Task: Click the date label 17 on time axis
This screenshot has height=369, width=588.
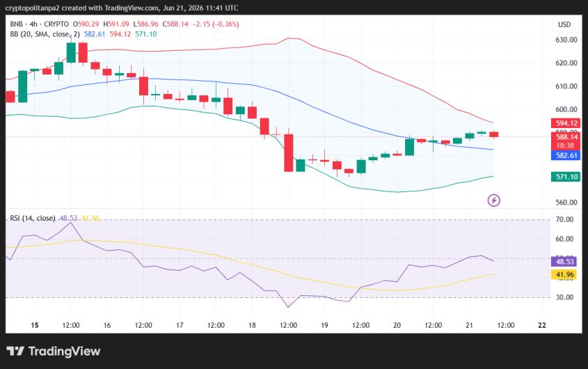Action: click(180, 325)
